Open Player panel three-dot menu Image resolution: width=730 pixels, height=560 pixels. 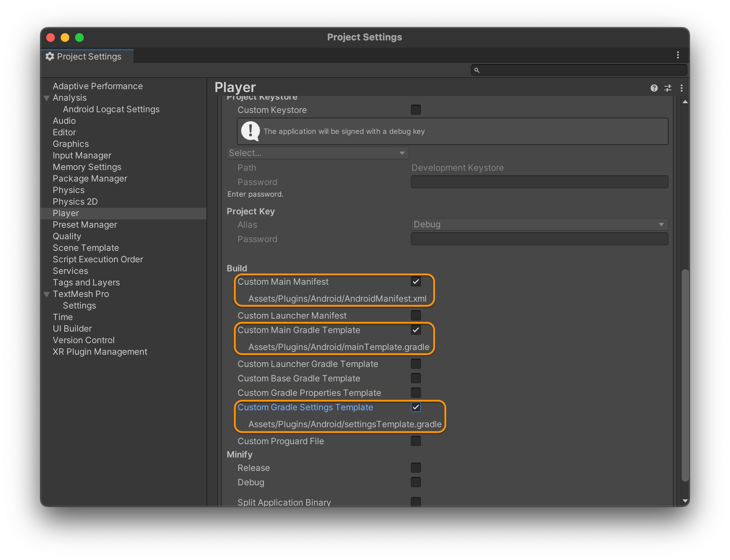click(681, 88)
